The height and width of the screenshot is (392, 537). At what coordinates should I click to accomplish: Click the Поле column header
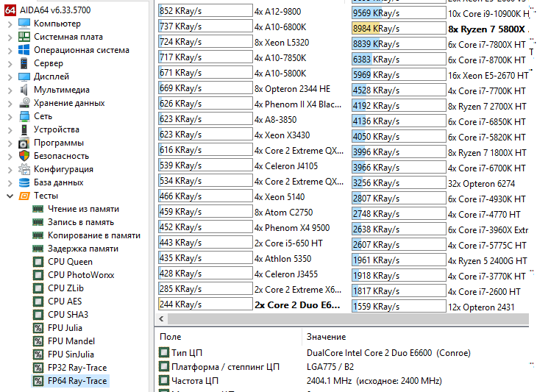[x=170, y=337]
